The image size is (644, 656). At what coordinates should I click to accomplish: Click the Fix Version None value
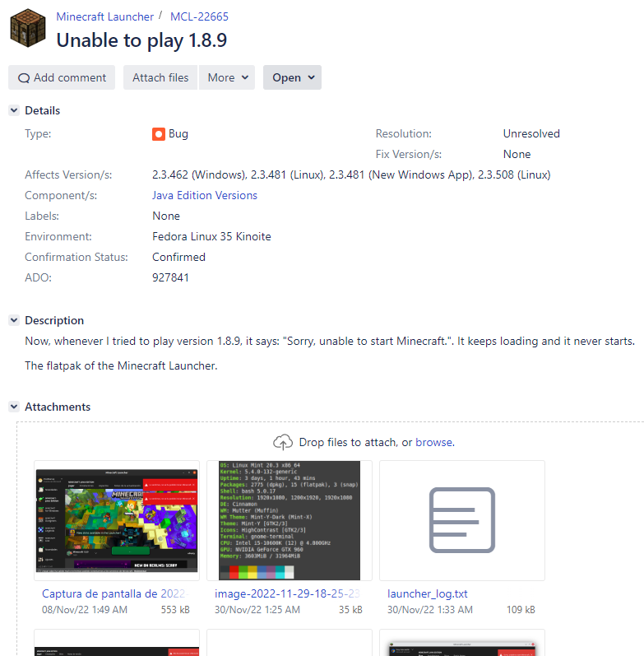coord(517,155)
